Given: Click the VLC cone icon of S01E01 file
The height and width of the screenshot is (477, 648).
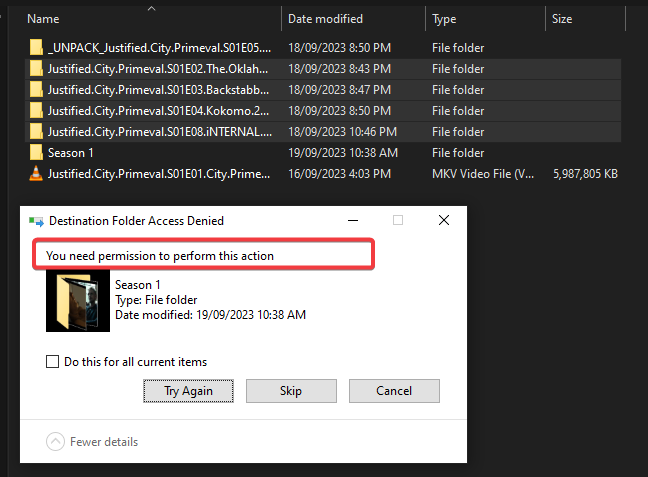Looking at the screenshot, I should tap(36, 174).
